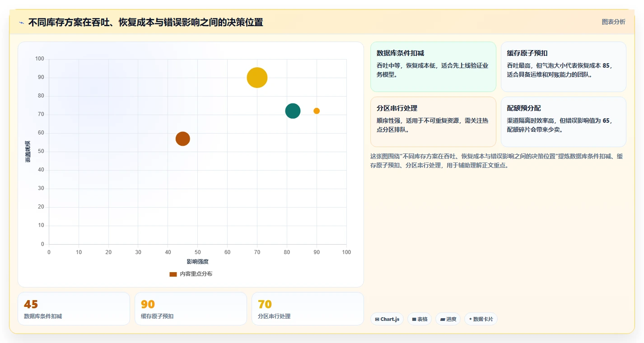Select the small orange bubble at 90
The width and height of the screenshot is (644, 343).
tap(317, 111)
